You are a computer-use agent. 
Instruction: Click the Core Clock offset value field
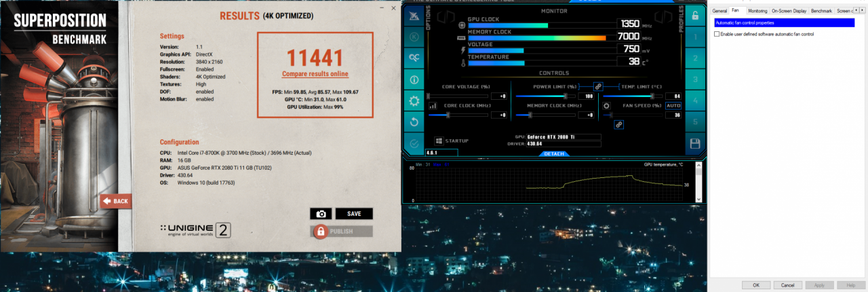[498, 115]
